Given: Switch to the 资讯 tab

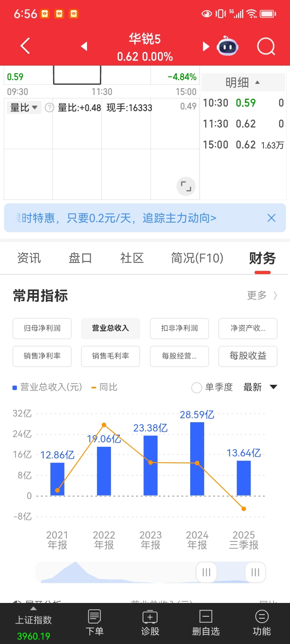Looking at the screenshot, I should point(29,258).
